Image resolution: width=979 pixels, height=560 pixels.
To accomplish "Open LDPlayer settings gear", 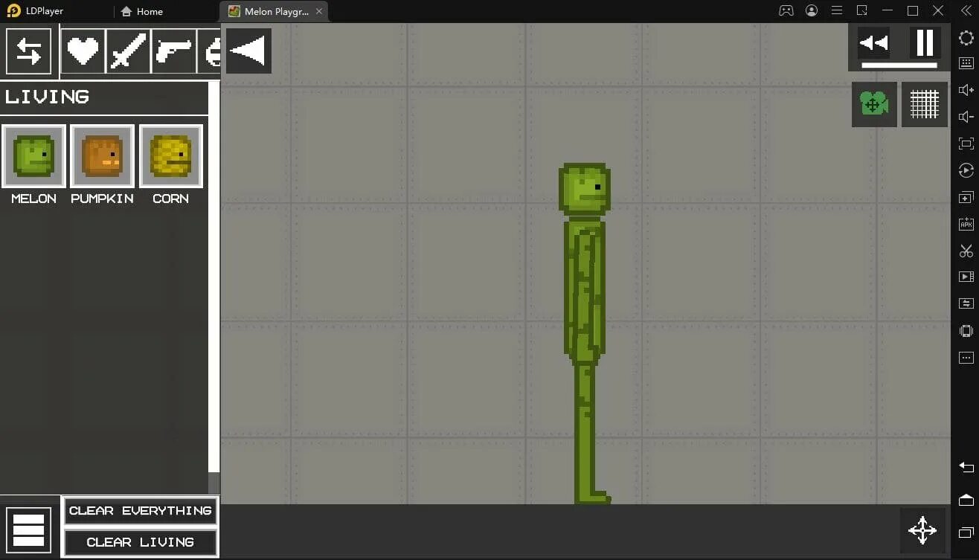I will [966, 38].
